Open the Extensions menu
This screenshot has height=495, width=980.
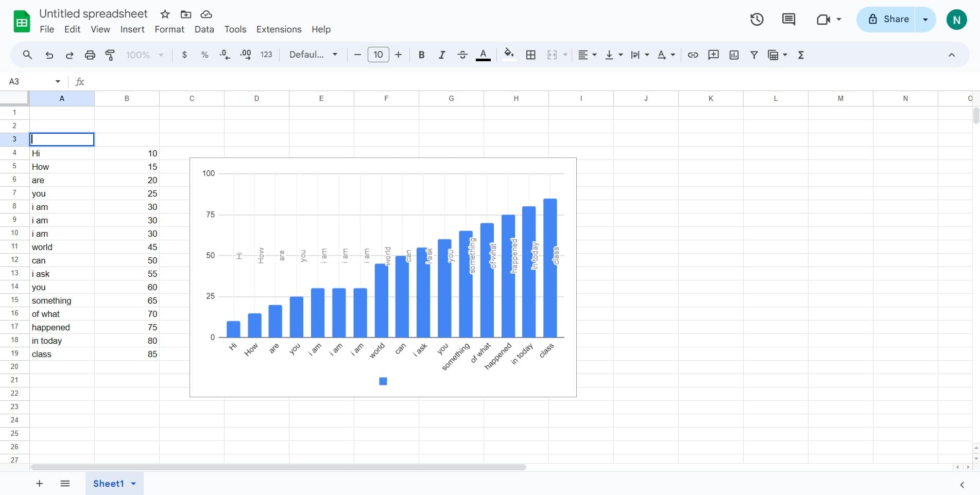(278, 29)
